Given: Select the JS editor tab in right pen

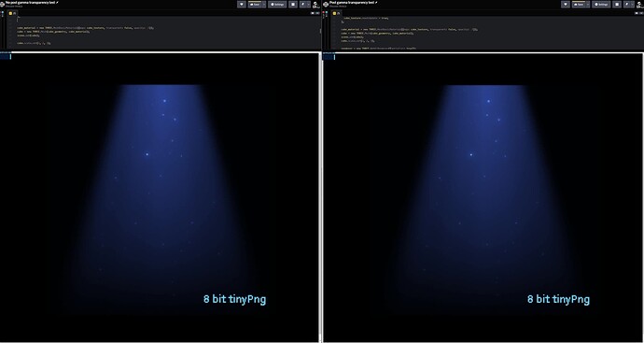Looking at the screenshot, I should (x=337, y=13).
